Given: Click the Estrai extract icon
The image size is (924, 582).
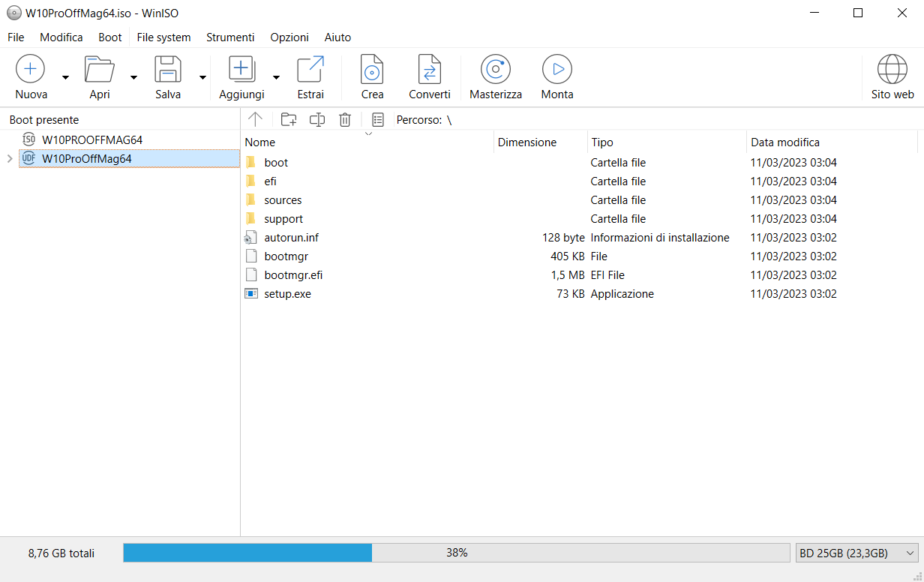Looking at the screenshot, I should (310, 69).
